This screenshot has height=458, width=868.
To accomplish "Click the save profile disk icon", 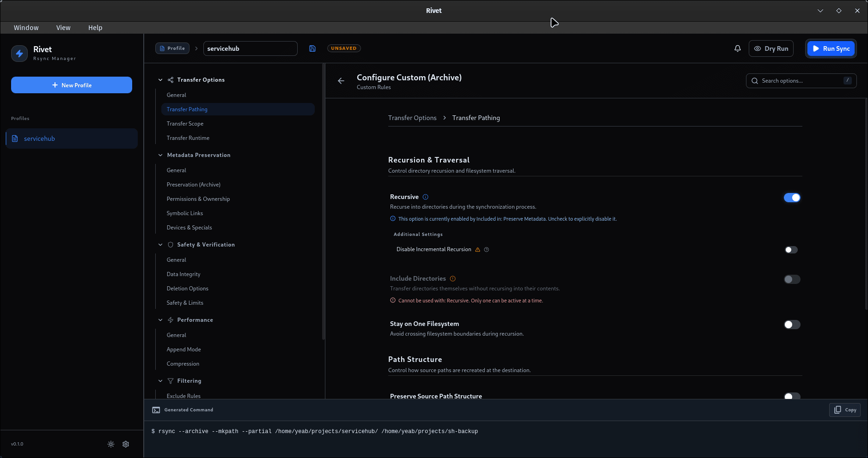I will coord(312,48).
